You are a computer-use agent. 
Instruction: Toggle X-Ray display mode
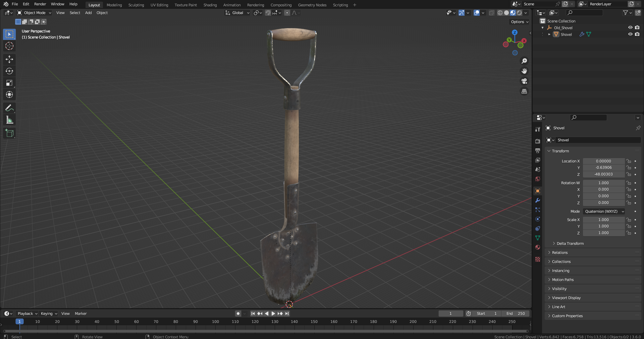tap(491, 13)
